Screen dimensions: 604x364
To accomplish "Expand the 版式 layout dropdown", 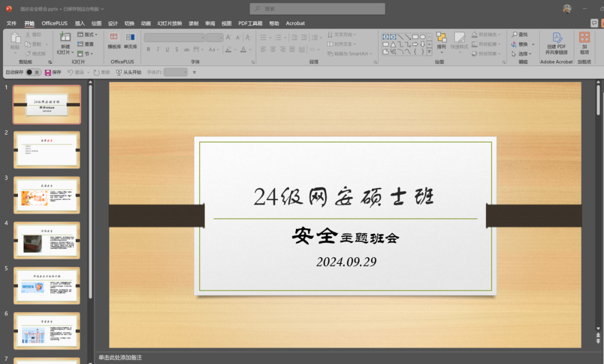I will pyautogui.click(x=88, y=35).
